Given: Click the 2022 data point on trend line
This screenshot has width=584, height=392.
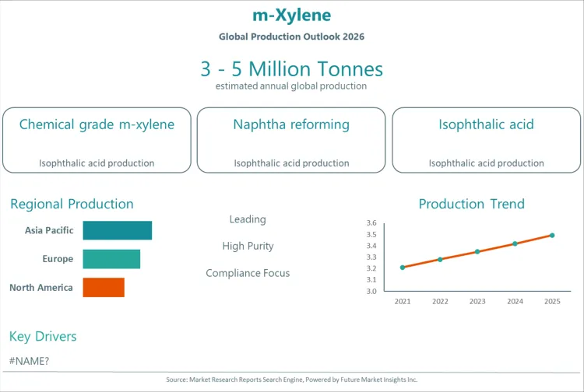Looking at the screenshot, I should [x=440, y=260].
